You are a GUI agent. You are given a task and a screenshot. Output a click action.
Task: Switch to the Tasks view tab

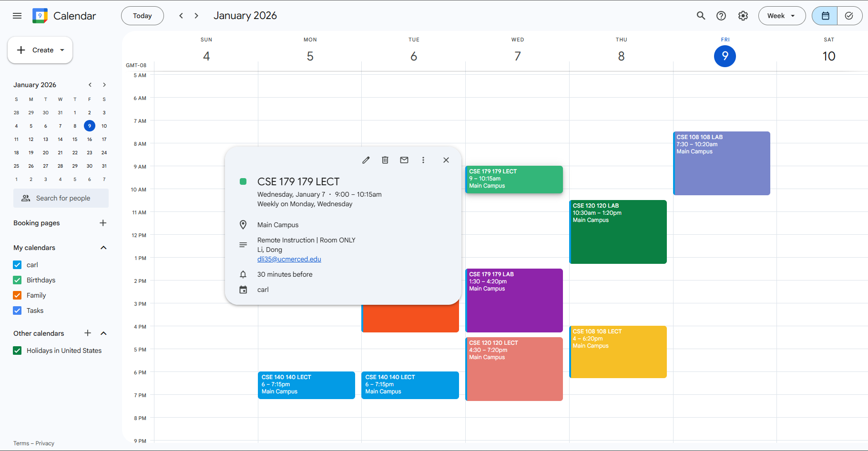849,15
